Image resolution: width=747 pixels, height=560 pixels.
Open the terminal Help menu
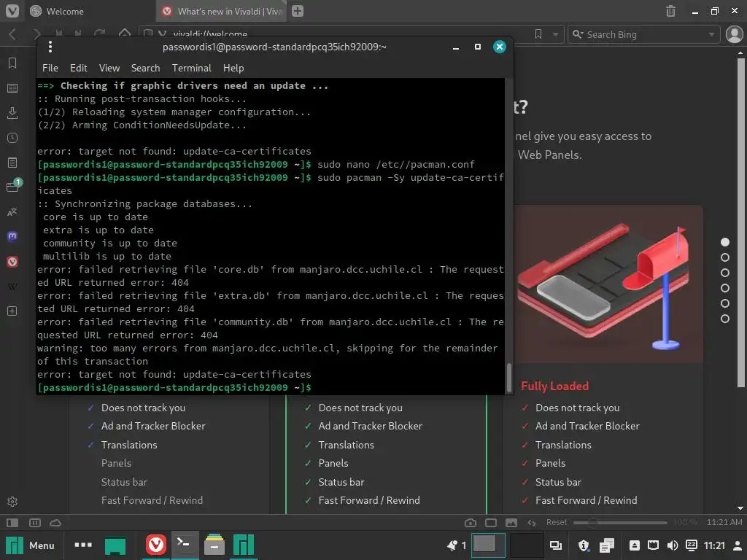[233, 68]
